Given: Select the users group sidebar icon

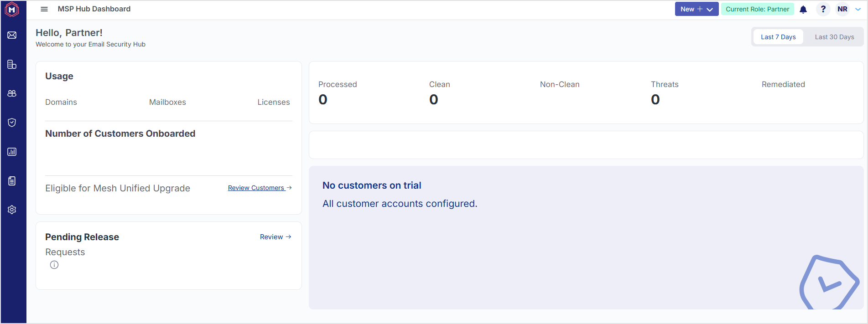Looking at the screenshot, I should [12, 93].
